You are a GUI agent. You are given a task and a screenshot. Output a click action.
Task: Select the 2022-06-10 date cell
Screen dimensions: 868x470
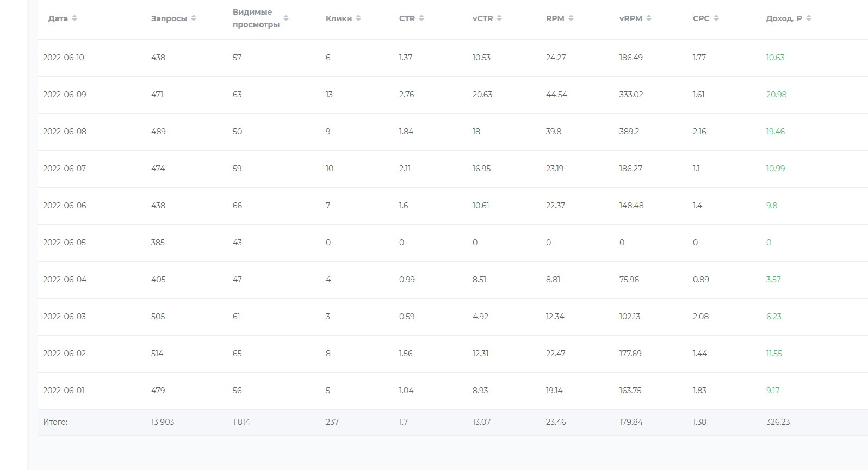click(64, 58)
